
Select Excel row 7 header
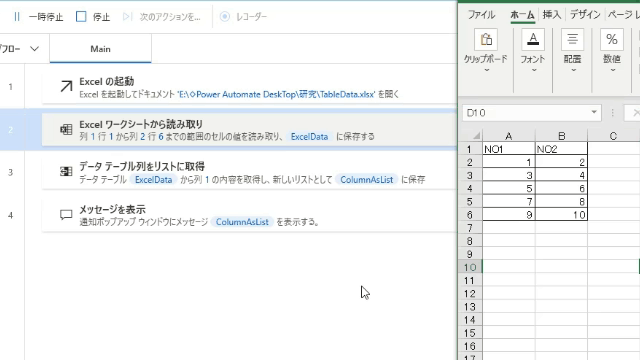[470, 228]
